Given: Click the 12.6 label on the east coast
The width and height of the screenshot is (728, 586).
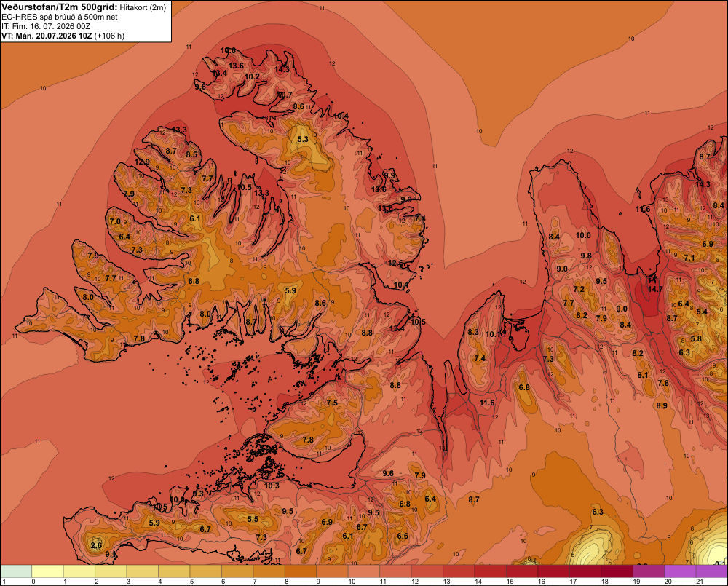Looking at the screenshot, I should click(395, 264).
